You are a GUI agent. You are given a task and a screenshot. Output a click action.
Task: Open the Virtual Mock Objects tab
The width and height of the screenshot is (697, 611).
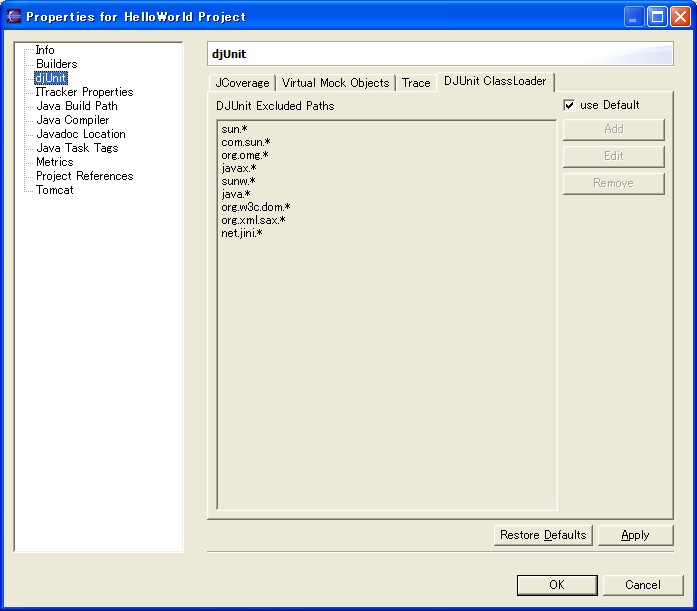[336, 83]
